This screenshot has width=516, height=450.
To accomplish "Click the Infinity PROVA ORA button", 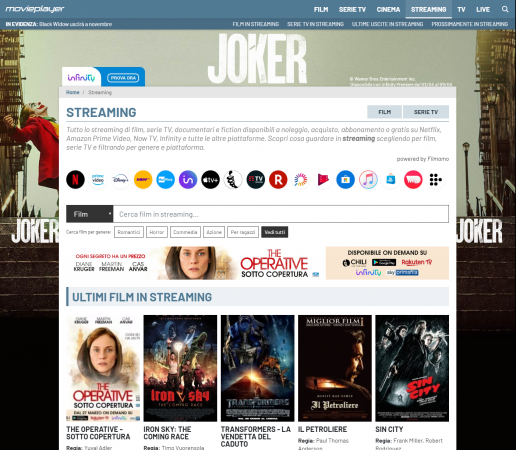I will coord(123,78).
